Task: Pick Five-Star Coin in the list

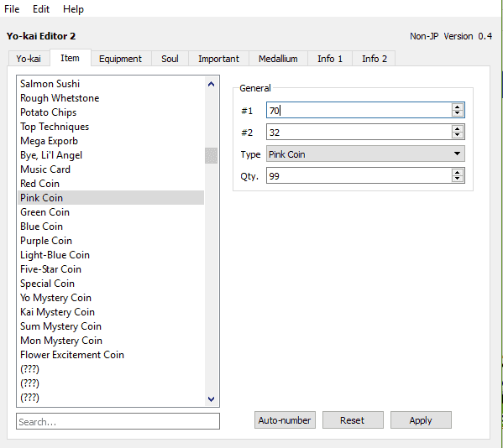Action: [x=111, y=269]
